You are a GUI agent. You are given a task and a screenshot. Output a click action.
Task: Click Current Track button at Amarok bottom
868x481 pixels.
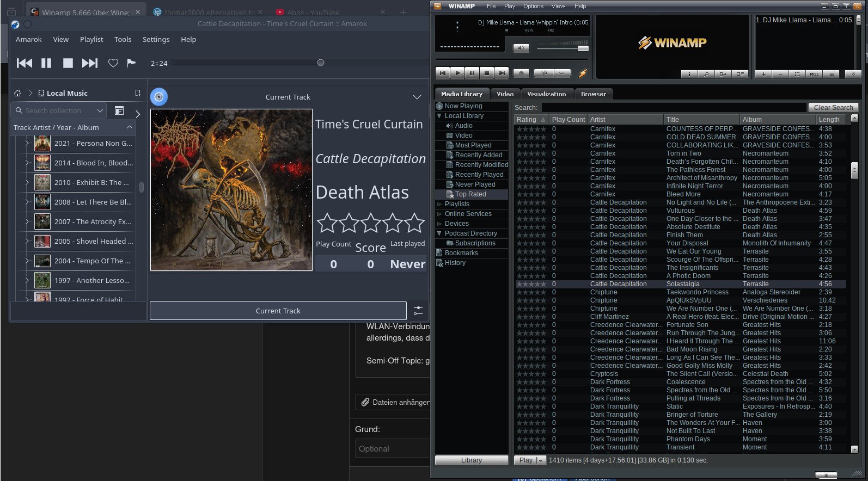pyautogui.click(x=278, y=311)
